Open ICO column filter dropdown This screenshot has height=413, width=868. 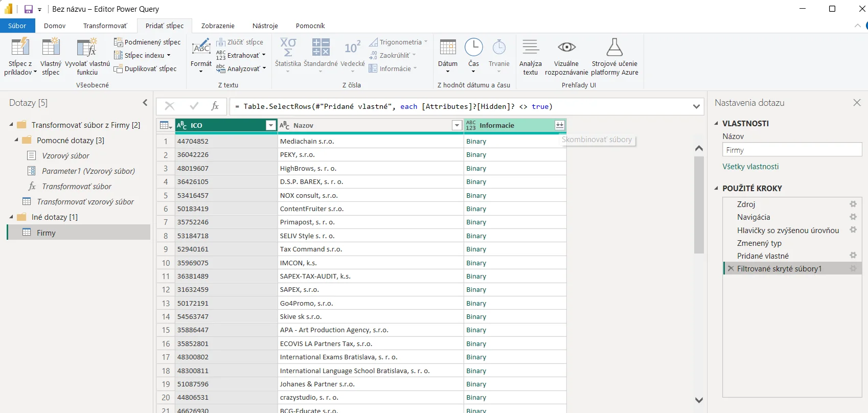click(x=271, y=125)
